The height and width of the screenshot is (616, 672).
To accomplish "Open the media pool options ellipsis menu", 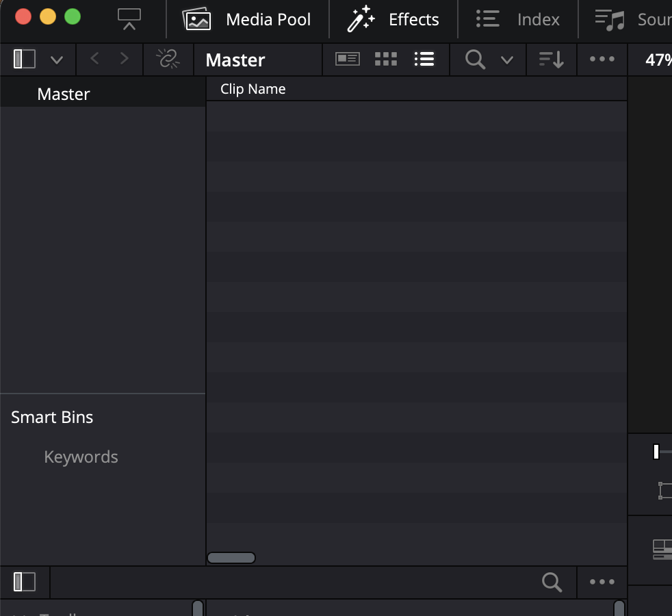I will click(x=602, y=60).
